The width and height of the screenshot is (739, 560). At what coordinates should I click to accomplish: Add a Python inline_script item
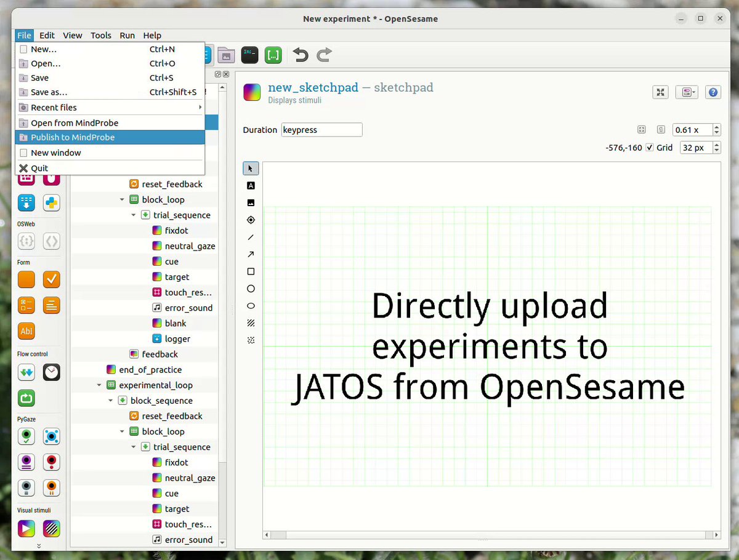point(52,202)
